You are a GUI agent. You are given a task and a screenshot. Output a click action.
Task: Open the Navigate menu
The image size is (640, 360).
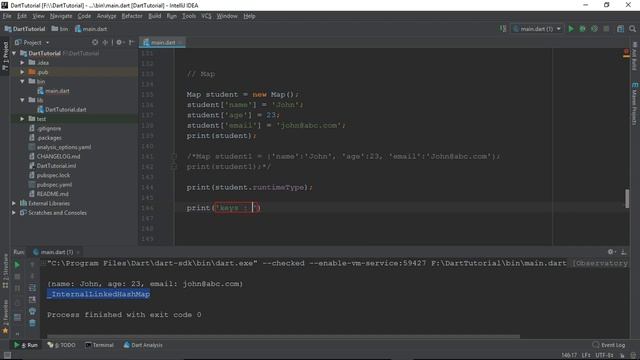[x=61, y=16]
